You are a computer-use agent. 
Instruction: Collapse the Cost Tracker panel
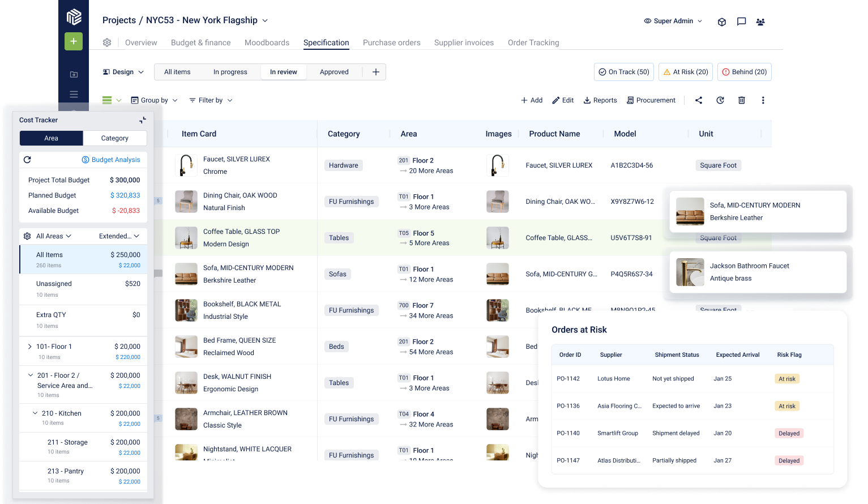[x=143, y=120]
